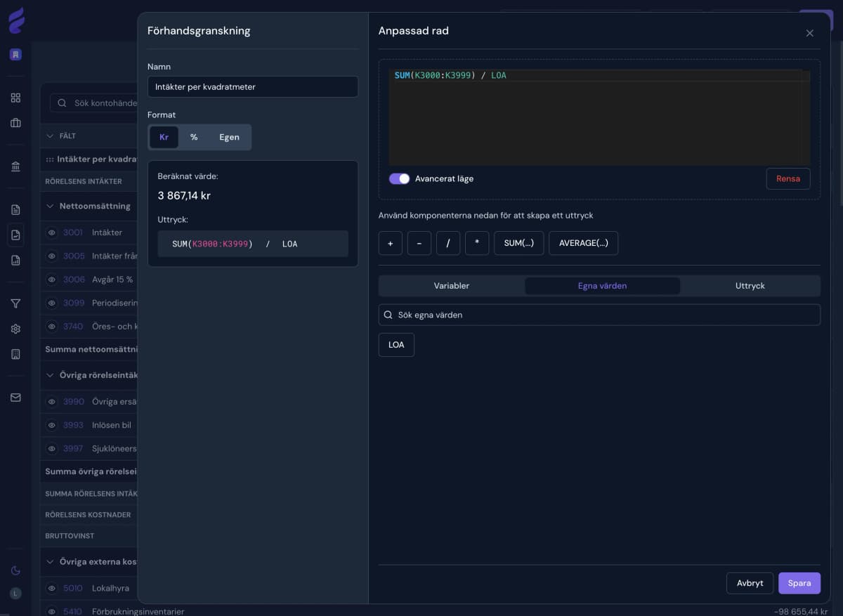Switch to the Uttryck tab
This screenshot has height=616, width=843.
pyautogui.click(x=750, y=286)
